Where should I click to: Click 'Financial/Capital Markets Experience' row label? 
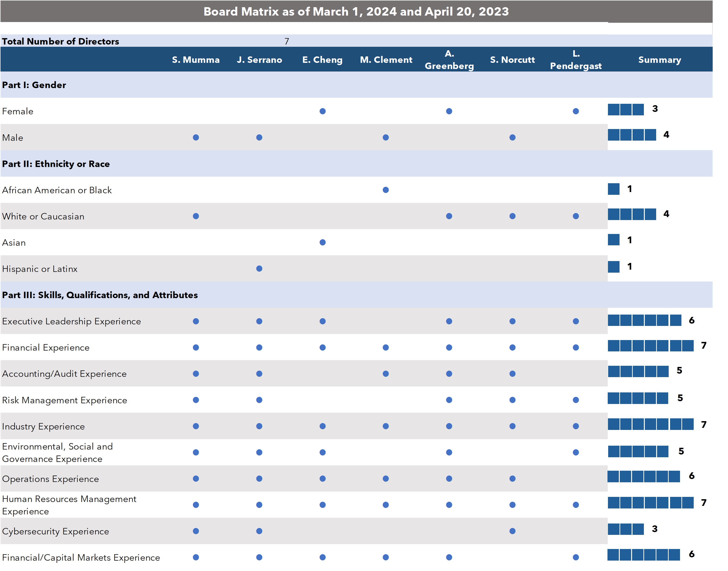81,558
